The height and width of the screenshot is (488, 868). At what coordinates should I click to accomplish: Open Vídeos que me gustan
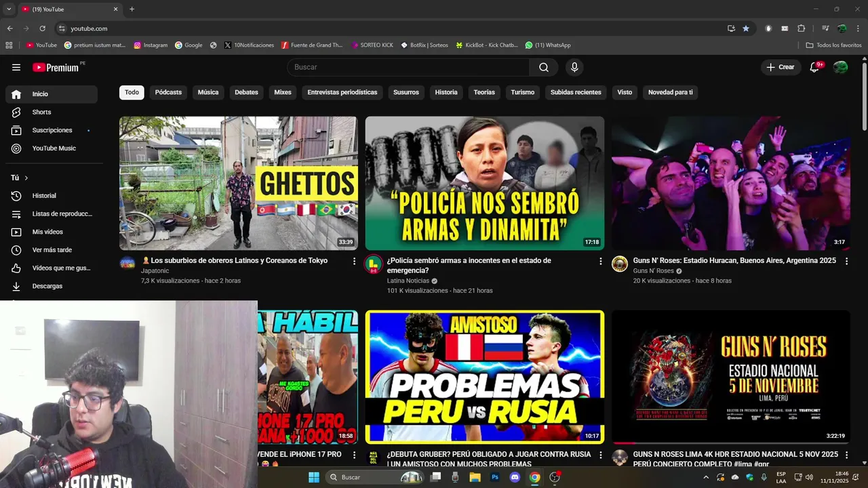(52, 268)
